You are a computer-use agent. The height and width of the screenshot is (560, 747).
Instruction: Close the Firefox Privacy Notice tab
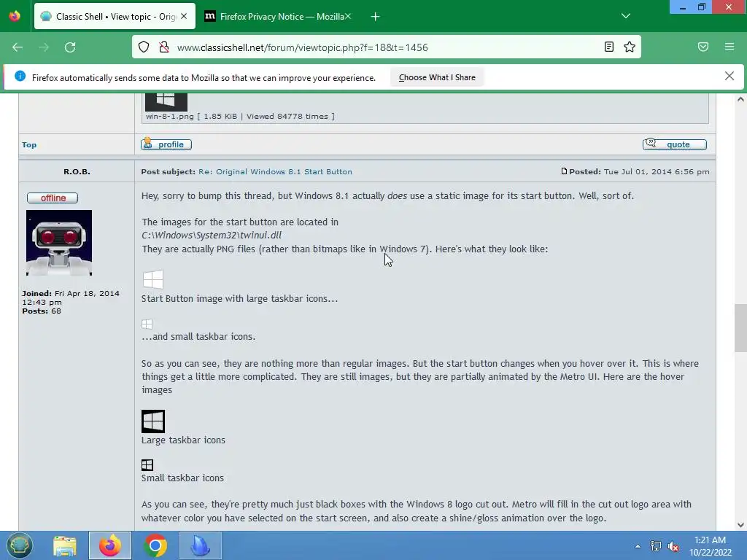tap(348, 16)
